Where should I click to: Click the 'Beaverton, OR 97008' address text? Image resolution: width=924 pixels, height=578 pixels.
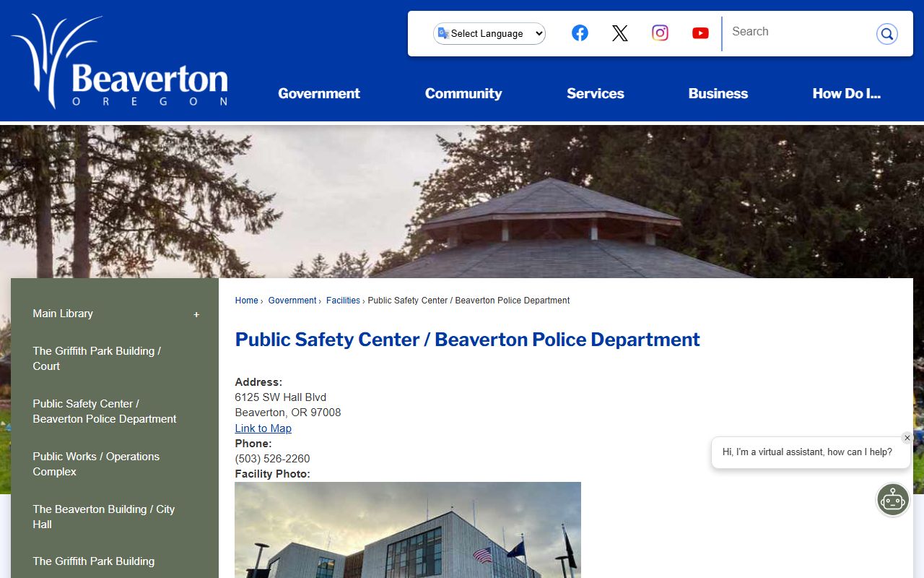click(288, 413)
